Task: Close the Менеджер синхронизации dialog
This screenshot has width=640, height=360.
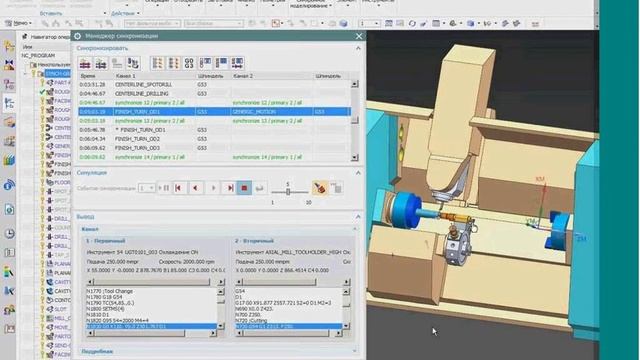Action: point(359,36)
